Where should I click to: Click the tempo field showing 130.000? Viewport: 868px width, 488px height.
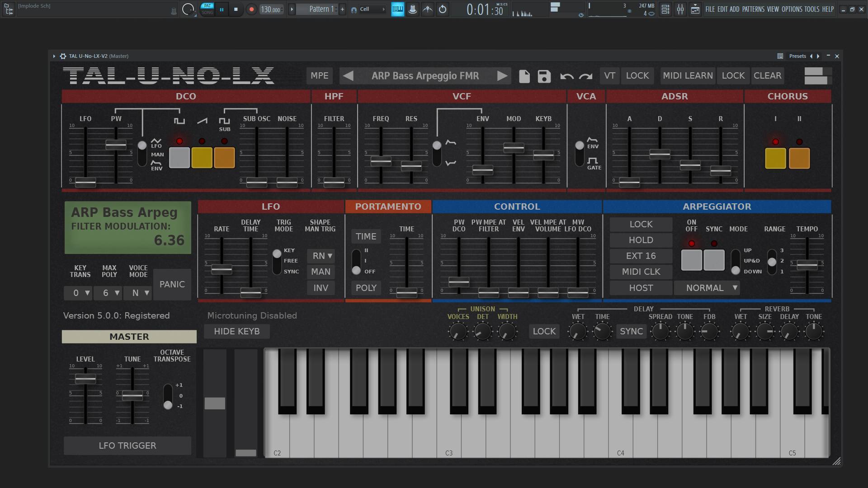pos(271,9)
